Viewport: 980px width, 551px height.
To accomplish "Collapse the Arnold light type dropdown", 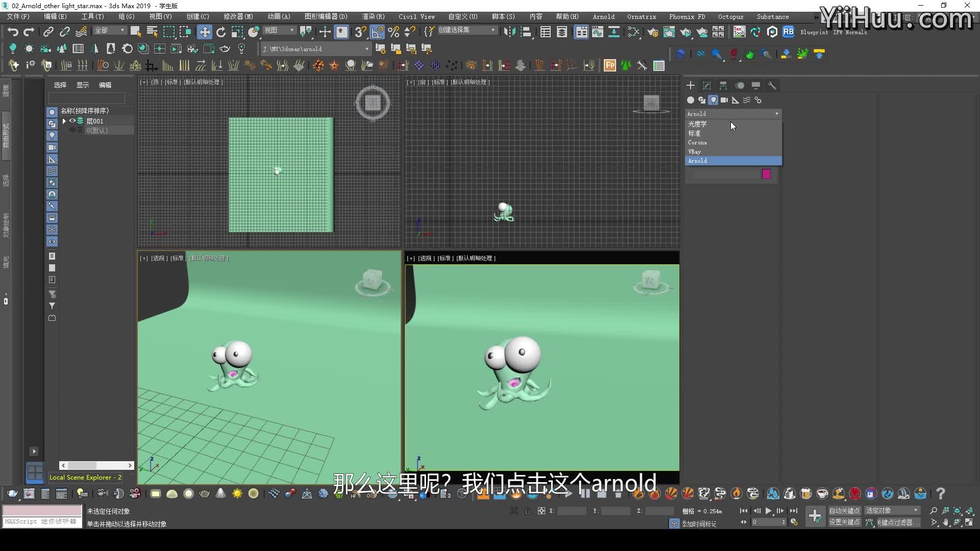I will (x=733, y=114).
